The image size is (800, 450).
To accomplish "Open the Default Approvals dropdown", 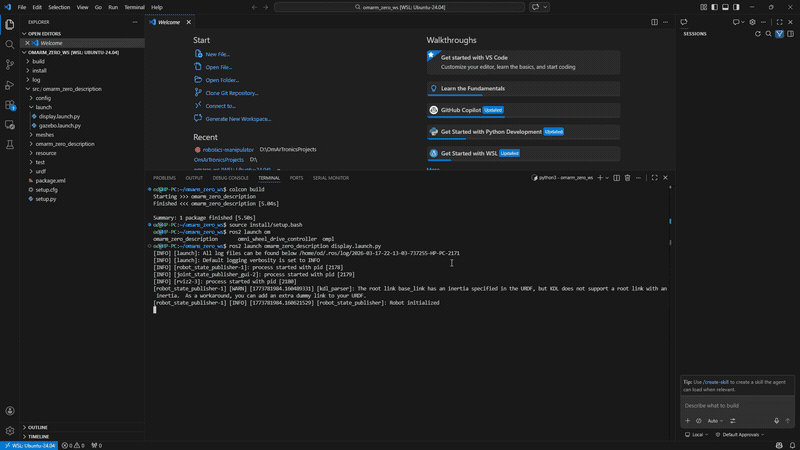I will pos(740,435).
